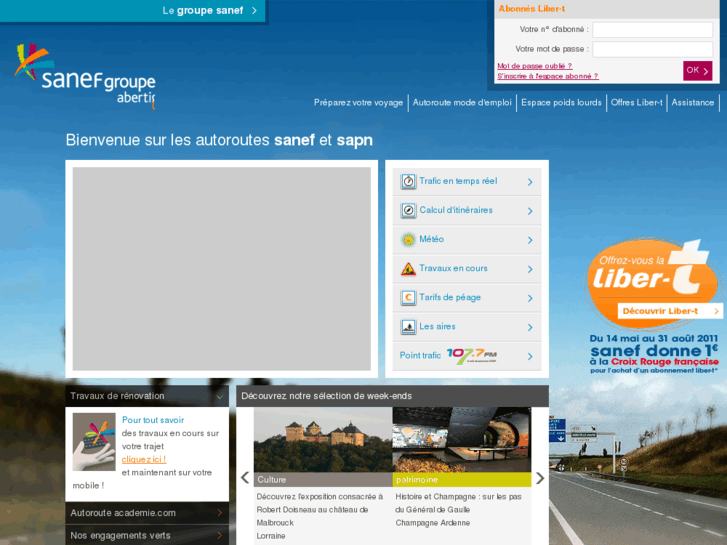727x545 pixels.
Task: Click the cliquez ici travaux link
Action: coord(144,459)
